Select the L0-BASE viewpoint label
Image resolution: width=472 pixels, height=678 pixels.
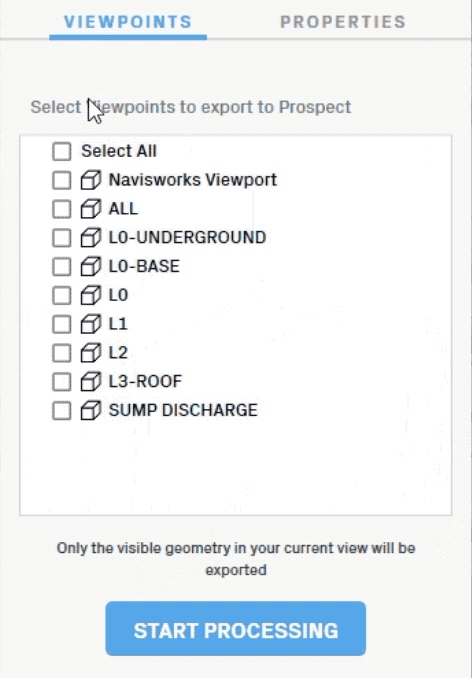[x=144, y=266]
